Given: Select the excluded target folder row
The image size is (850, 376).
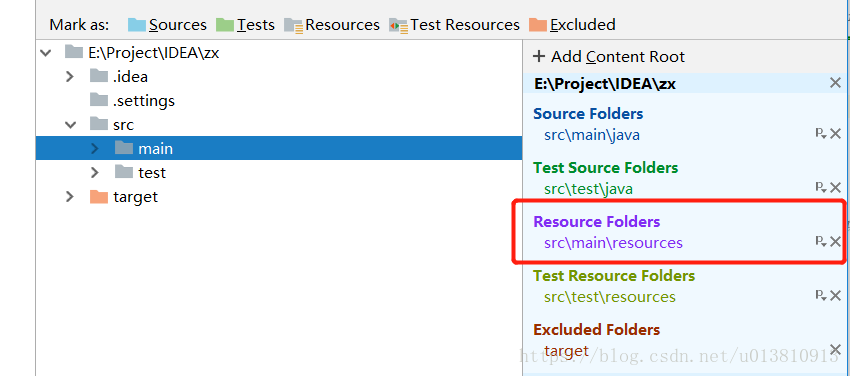Looking at the screenshot, I should (x=279, y=196).
